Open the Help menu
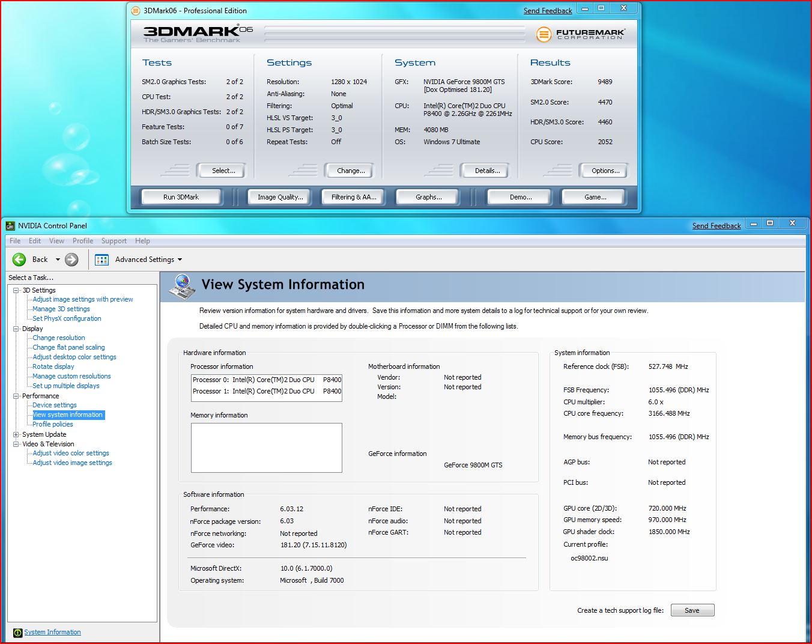Screen dimensions: 812x644 (x=142, y=241)
